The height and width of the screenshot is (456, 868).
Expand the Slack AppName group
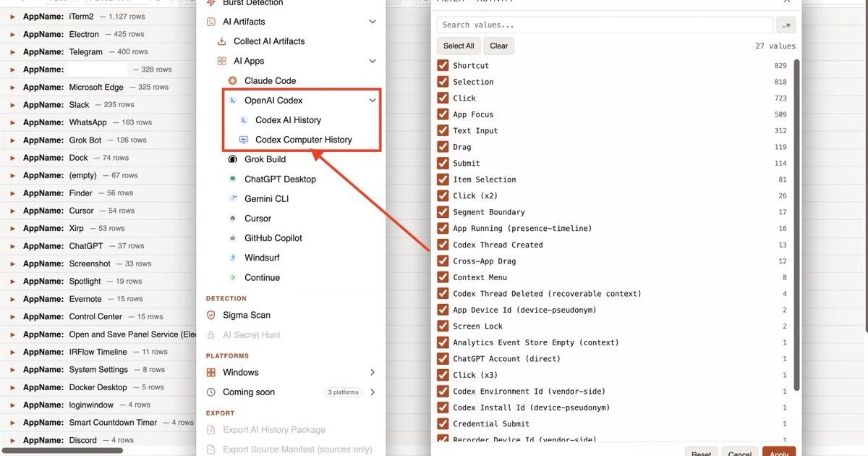tap(12, 105)
